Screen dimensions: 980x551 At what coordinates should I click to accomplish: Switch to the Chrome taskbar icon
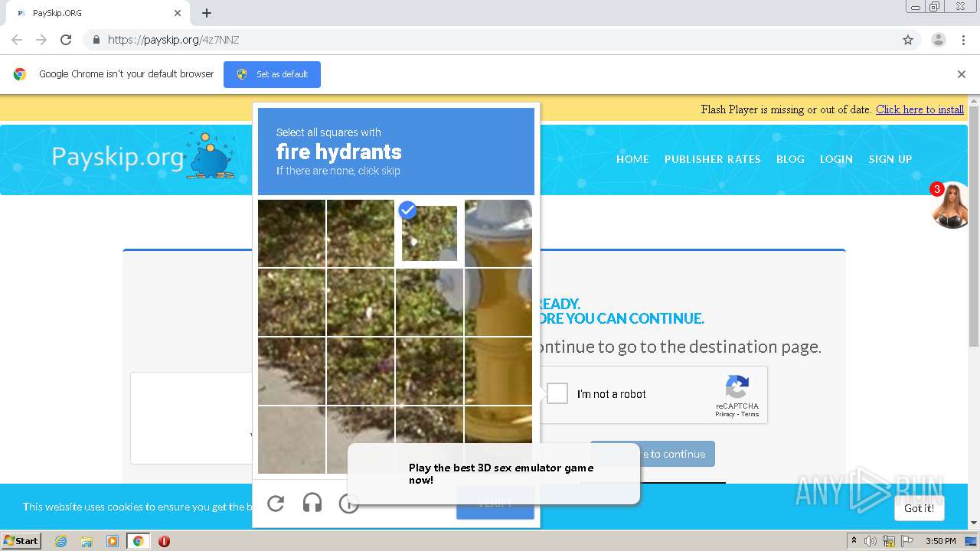point(138,541)
